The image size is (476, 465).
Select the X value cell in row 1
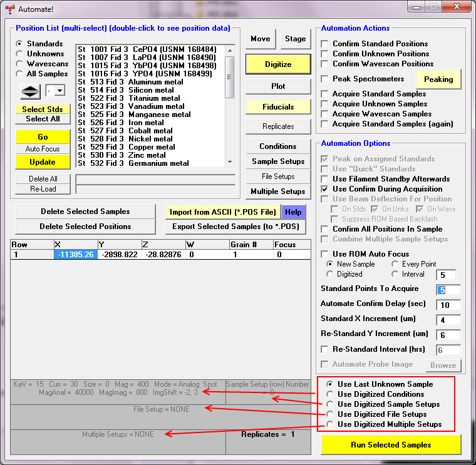coord(76,255)
